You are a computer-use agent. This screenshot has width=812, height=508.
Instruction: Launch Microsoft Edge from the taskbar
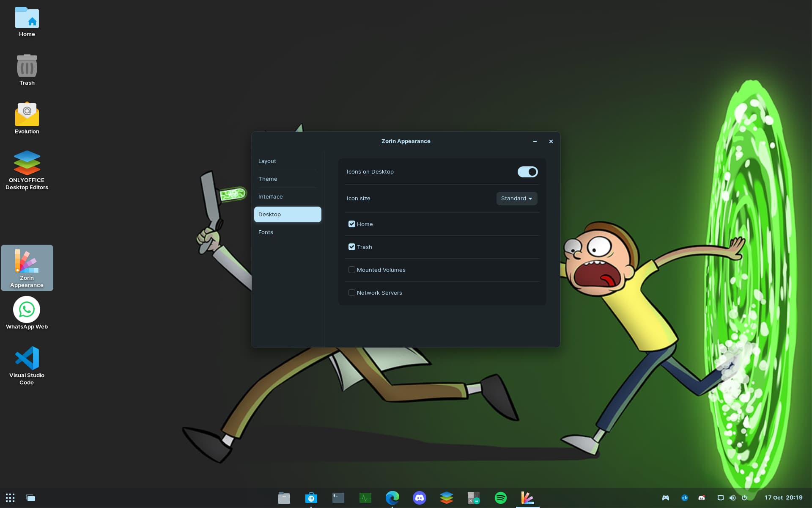(392, 498)
